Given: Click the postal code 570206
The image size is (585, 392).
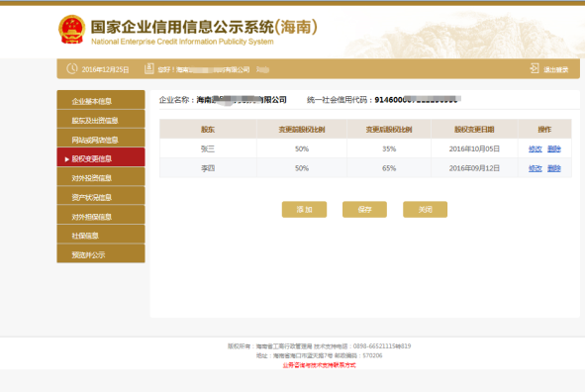Looking at the screenshot, I should (x=372, y=355).
